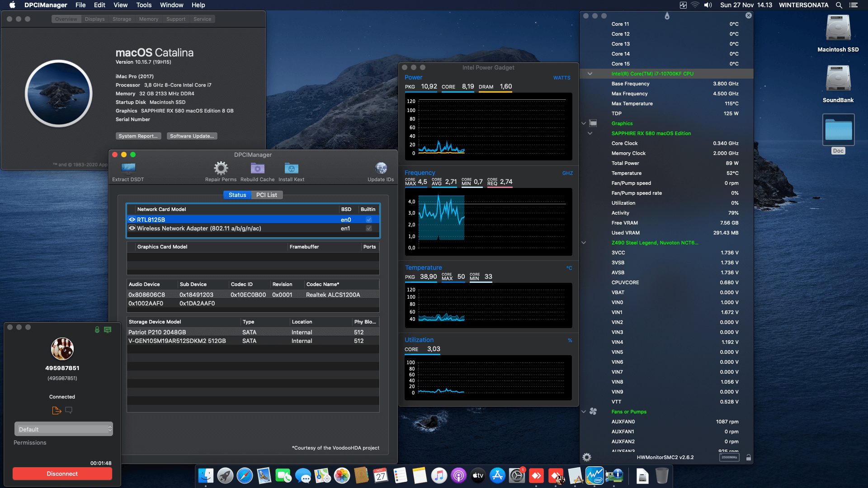This screenshot has height=488, width=868.
Task: Click the System Report button
Action: point(138,136)
